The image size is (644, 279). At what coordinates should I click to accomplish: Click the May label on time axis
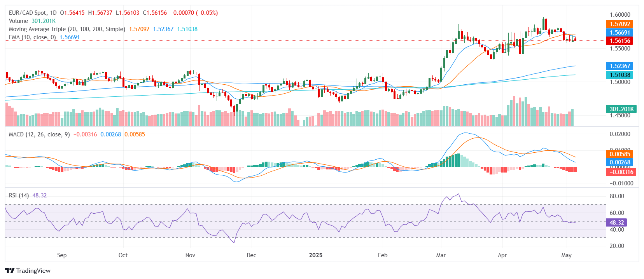pos(566,255)
